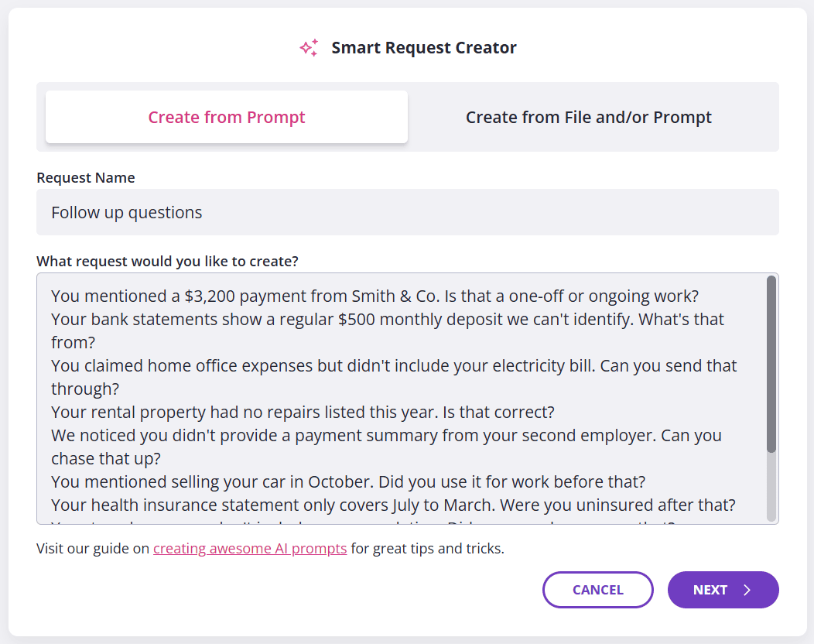Click the rental property repairs question line

[x=303, y=412]
